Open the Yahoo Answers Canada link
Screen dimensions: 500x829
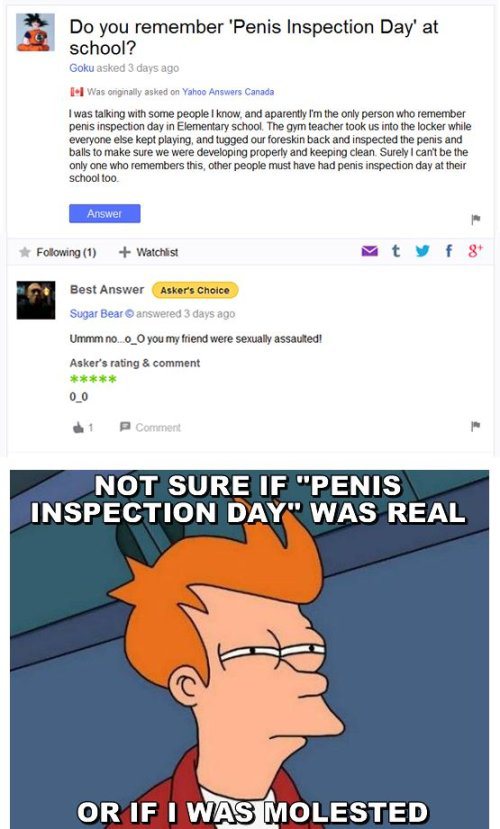(x=228, y=91)
